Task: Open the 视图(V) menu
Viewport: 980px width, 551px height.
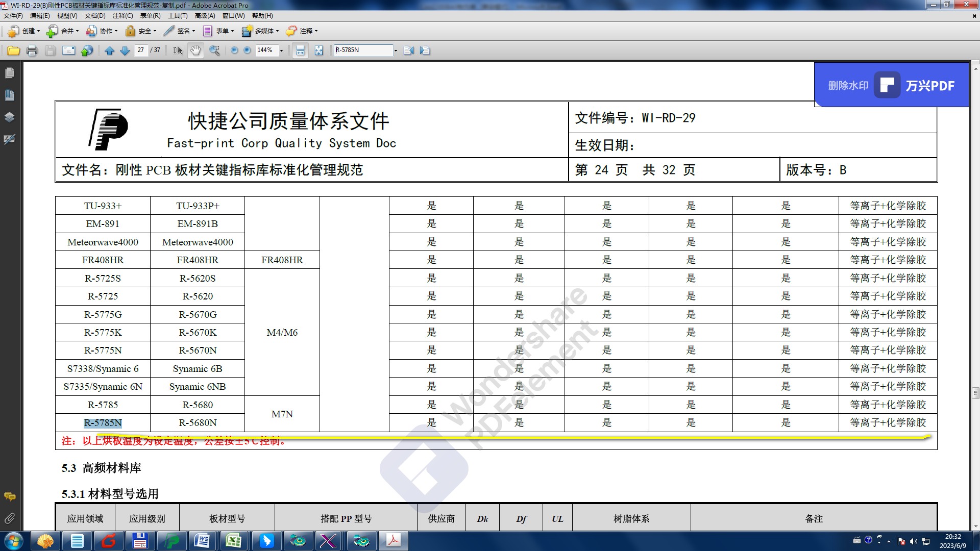Action: pos(67,16)
